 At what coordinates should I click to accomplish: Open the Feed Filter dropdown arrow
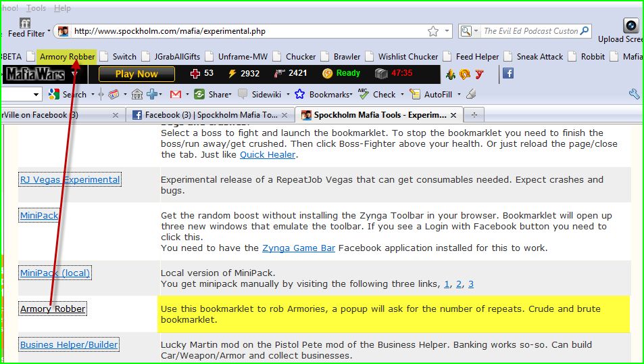coord(49,31)
